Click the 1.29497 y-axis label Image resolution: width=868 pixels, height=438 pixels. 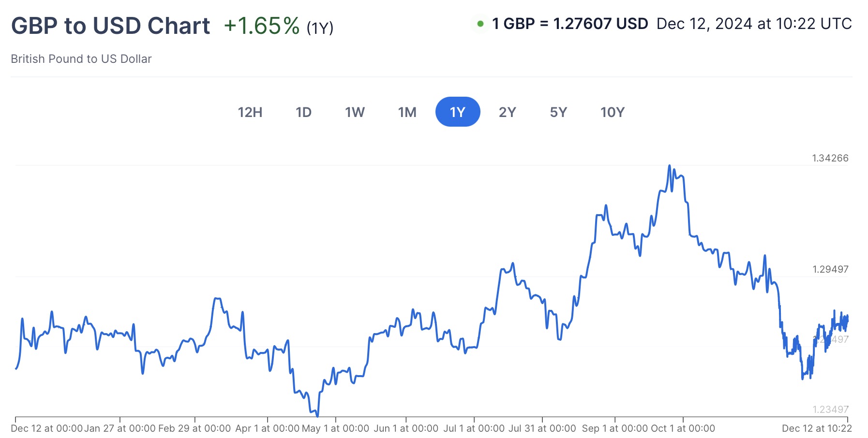pyautogui.click(x=830, y=269)
